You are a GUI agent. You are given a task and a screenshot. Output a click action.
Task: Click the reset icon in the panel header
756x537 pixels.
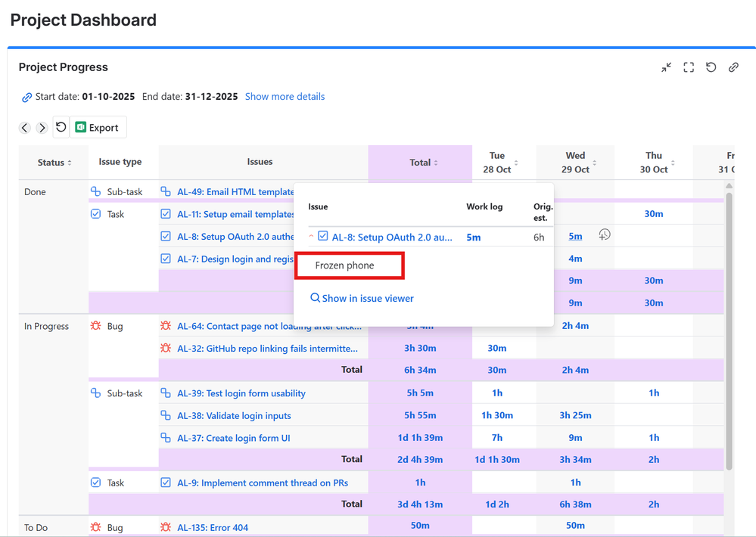click(x=711, y=67)
